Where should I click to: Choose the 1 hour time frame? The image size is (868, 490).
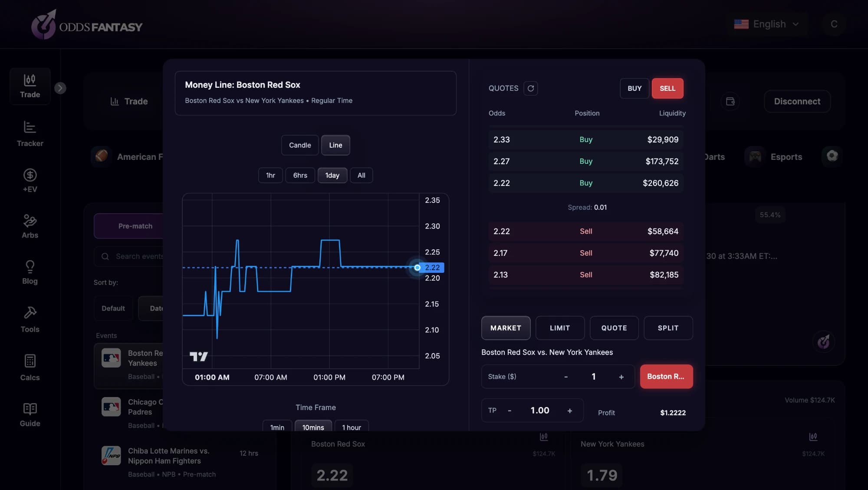coord(352,427)
